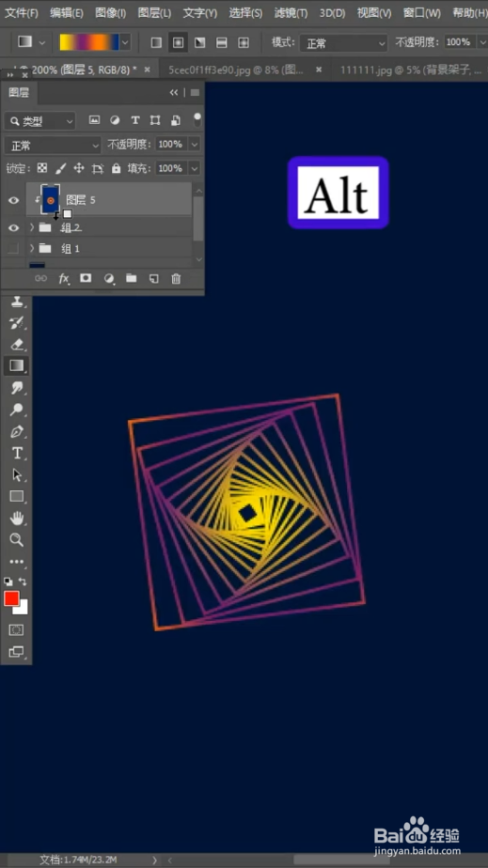Select the Smudge tool
Screen dimensions: 488x868
17,388
